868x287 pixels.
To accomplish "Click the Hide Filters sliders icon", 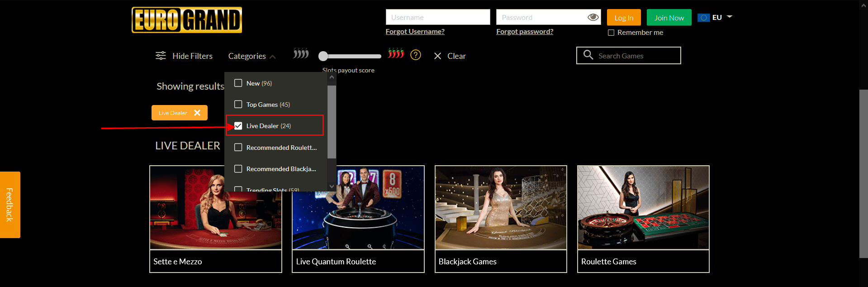I will point(161,56).
